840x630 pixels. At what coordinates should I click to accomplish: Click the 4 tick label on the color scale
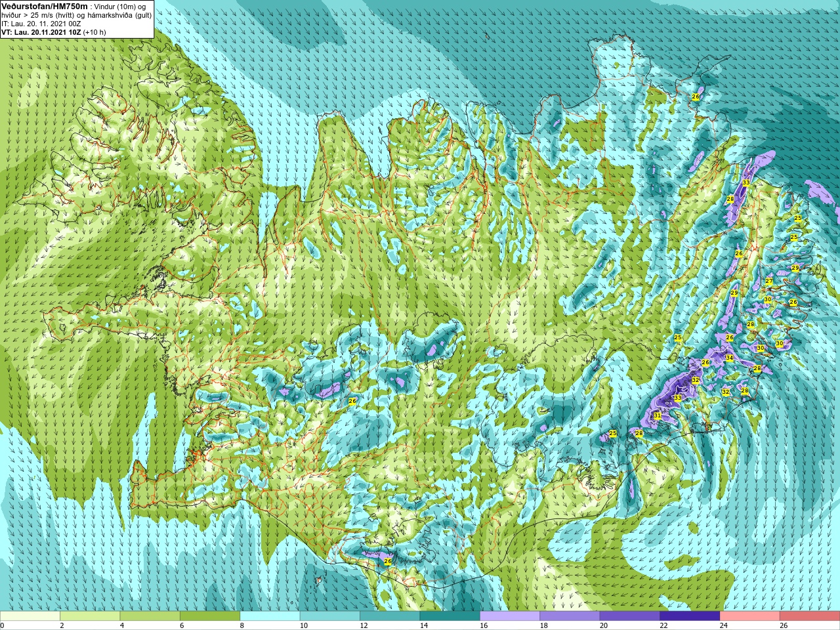tap(121, 625)
